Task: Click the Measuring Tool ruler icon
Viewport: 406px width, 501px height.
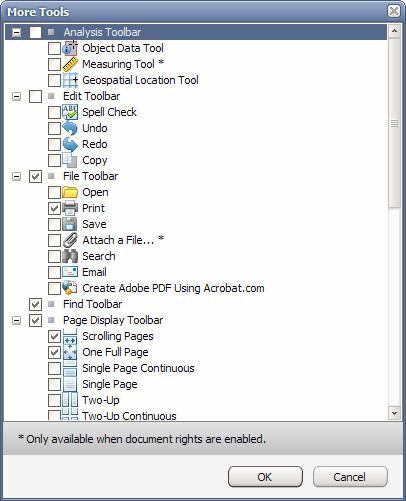Action: pyautogui.click(x=70, y=64)
